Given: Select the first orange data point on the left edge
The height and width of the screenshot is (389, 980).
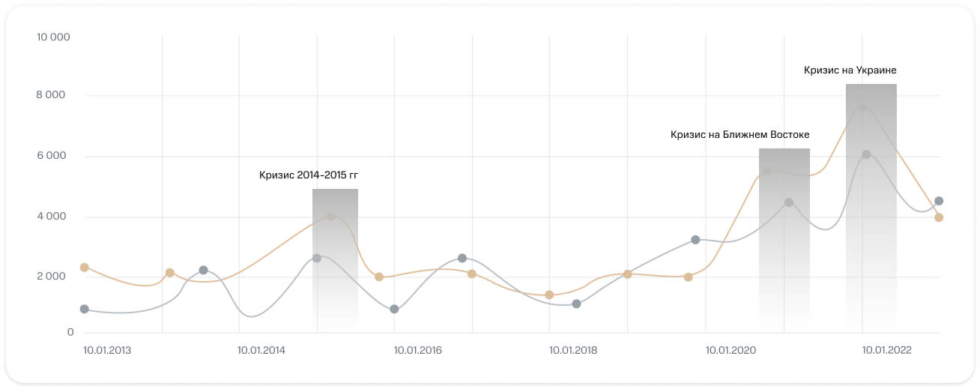Looking at the screenshot, I should [84, 268].
